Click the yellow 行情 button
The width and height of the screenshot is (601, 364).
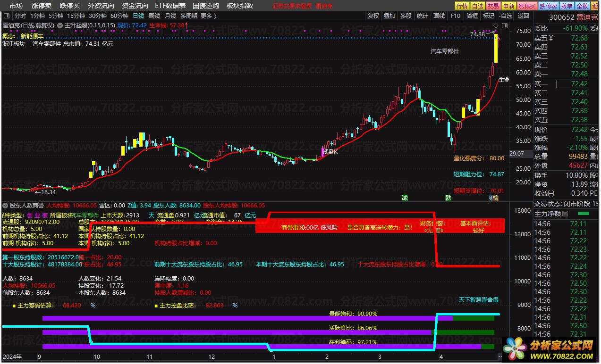point(462,6)
